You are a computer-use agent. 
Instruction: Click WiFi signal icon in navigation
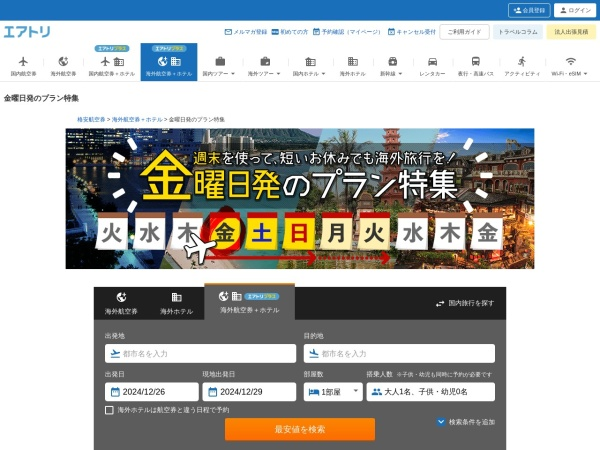tap(571, 61)
